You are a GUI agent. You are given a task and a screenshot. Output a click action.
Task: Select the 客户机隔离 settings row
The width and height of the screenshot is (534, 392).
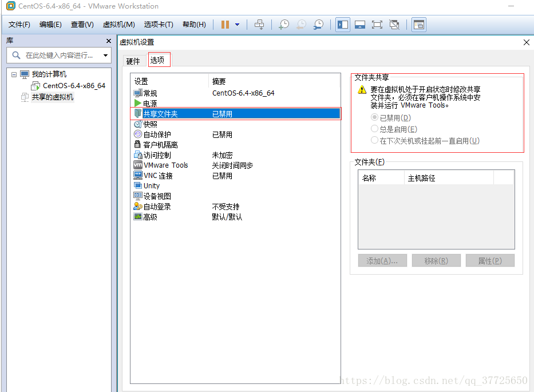235,145
